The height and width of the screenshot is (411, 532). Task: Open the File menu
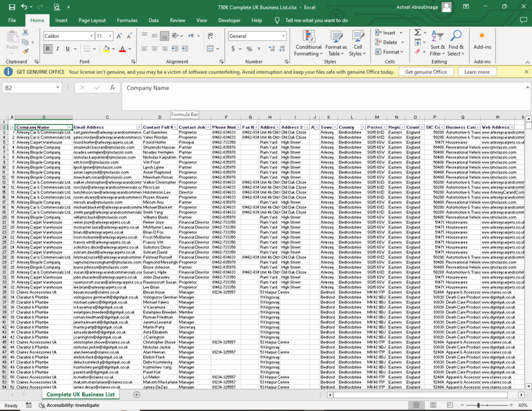tap(12, 20)
